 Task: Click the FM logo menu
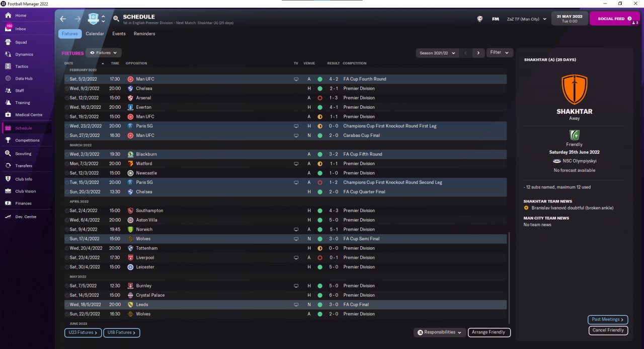[x=496, y=19]
